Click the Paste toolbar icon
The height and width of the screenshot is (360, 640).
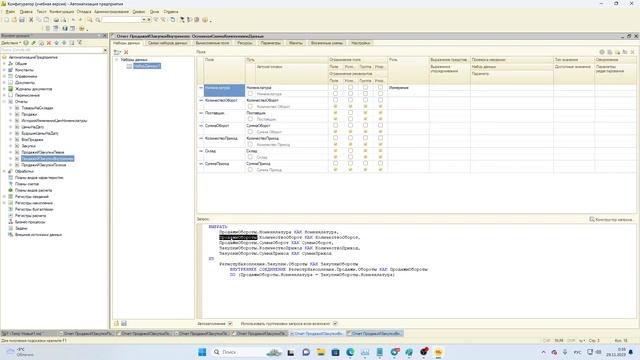coord(47,20)
